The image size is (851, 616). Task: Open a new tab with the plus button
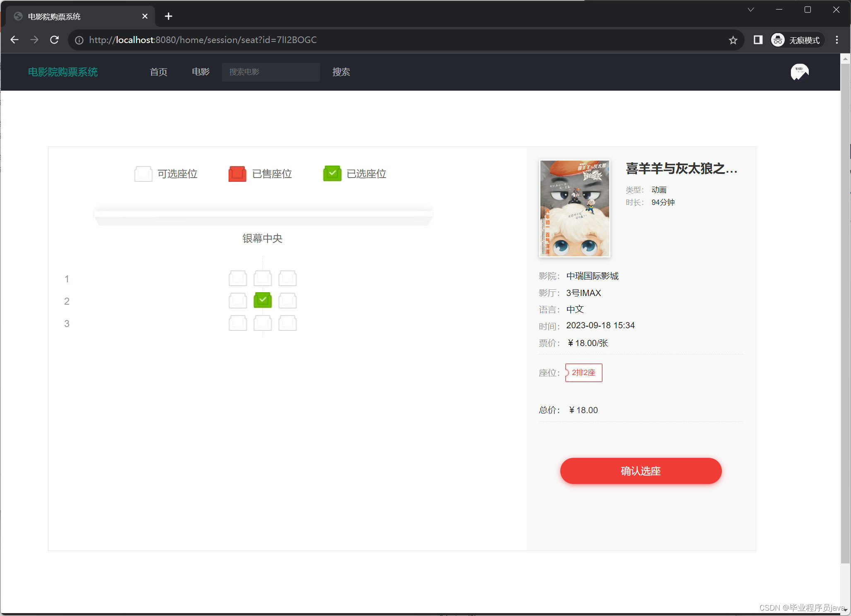(168, 16)
